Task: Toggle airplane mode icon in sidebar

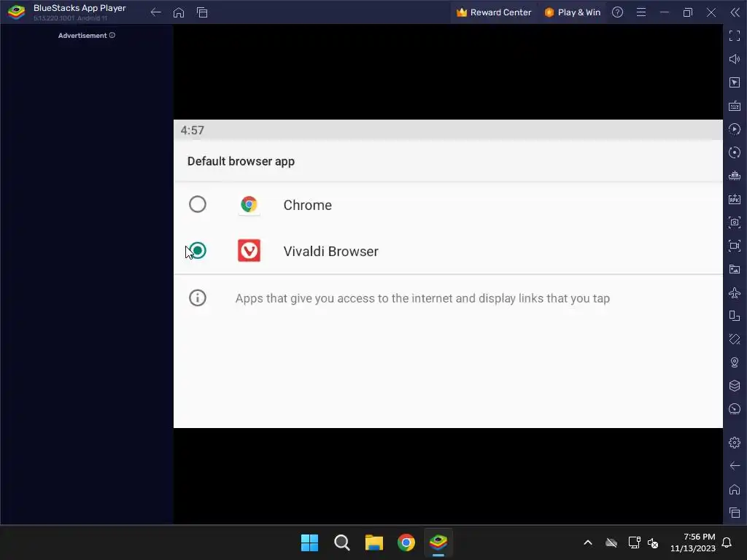Action: coord(735,292)
